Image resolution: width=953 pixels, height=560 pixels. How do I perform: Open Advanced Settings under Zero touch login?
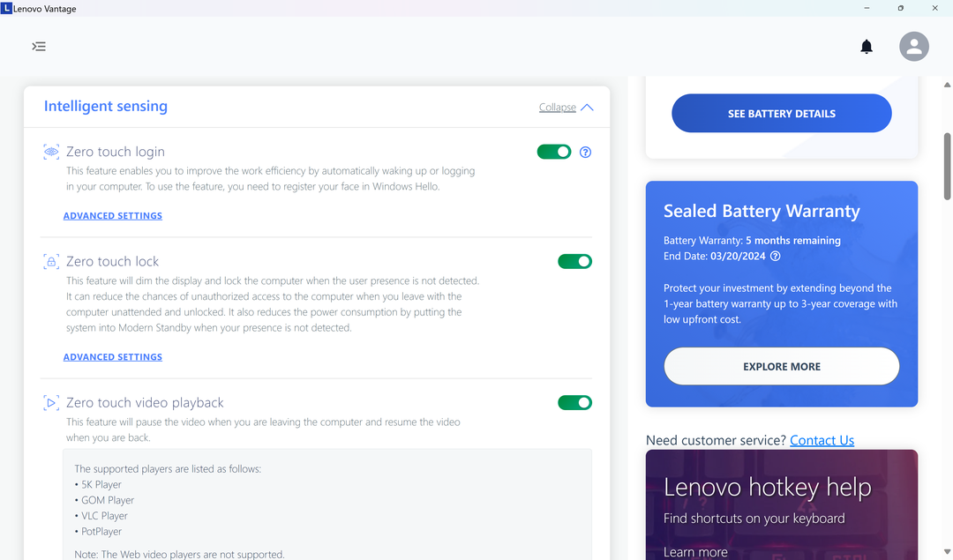pyautogui.click(x=113, y=216)
